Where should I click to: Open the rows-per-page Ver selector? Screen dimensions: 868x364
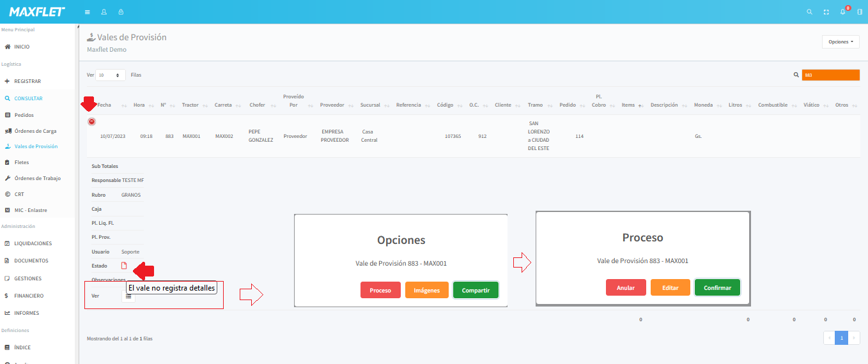pos(111,75)
